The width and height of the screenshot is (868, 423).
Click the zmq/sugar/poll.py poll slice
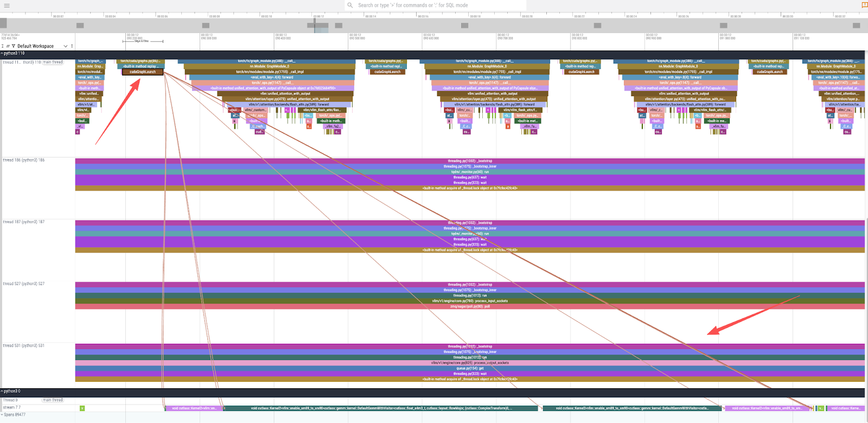point(470,306)
